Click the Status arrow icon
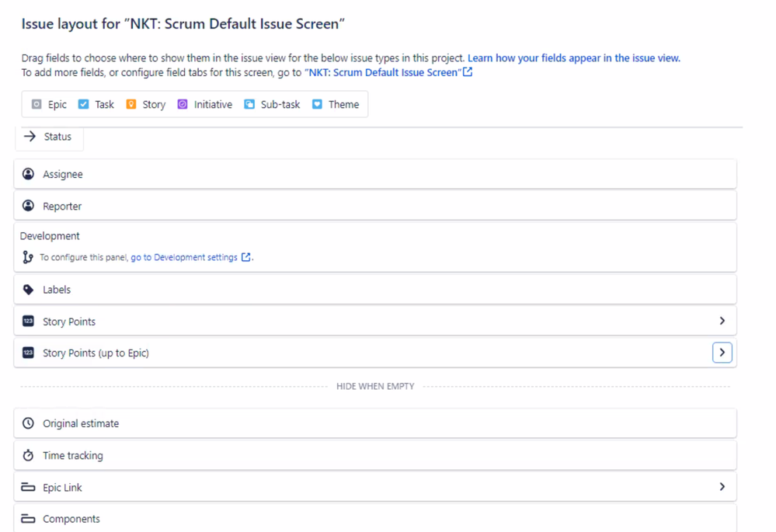This screenshot has height=532, width=776. 30,136
